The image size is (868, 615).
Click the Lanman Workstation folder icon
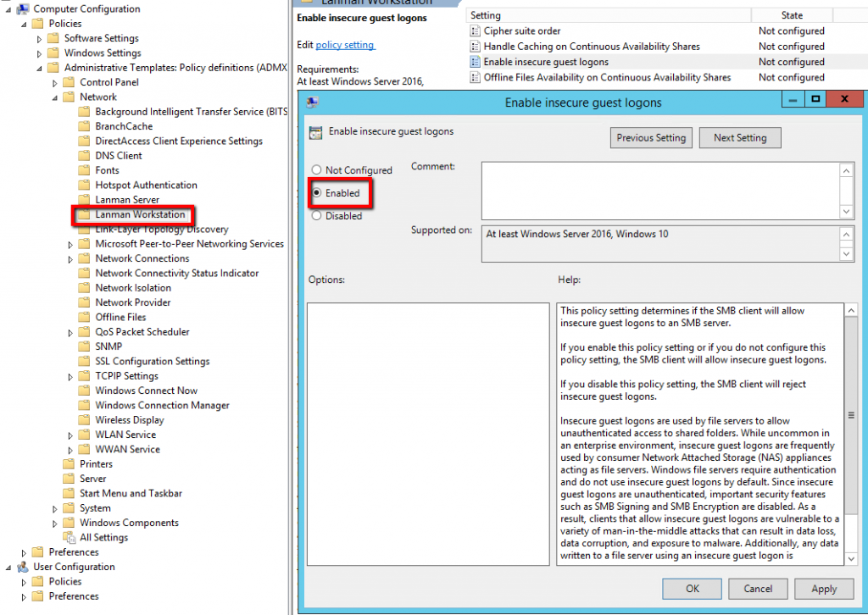click(x=84, y=214)
